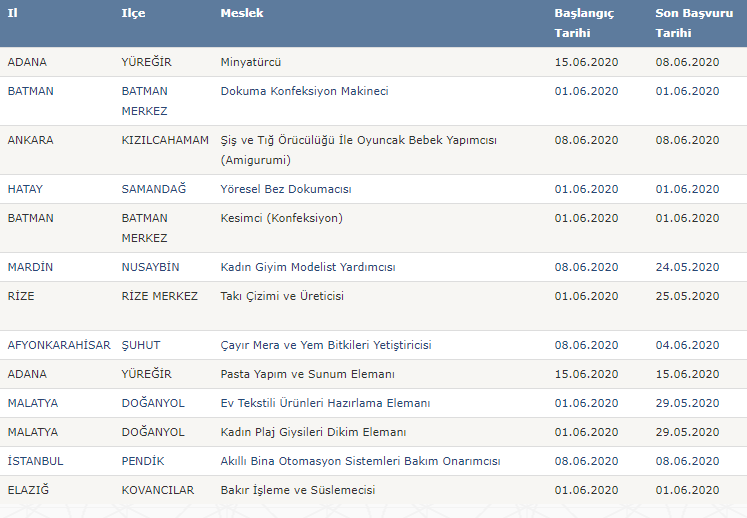Select the AFYONKARAHİSAR province cell
The width and height of the screenshot is (747, 518).
click(x=59, y=345)
